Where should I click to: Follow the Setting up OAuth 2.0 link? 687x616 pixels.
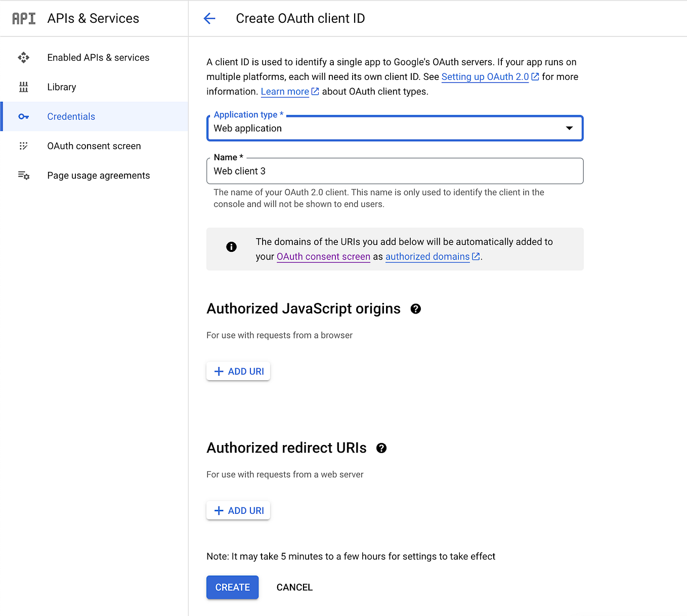485,76
